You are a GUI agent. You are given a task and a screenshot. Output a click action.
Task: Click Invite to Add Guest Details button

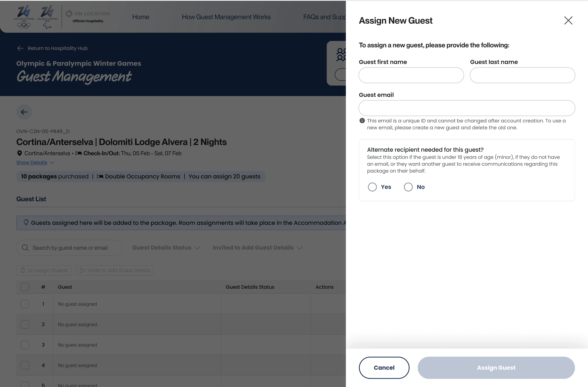[x=115, y=270]
